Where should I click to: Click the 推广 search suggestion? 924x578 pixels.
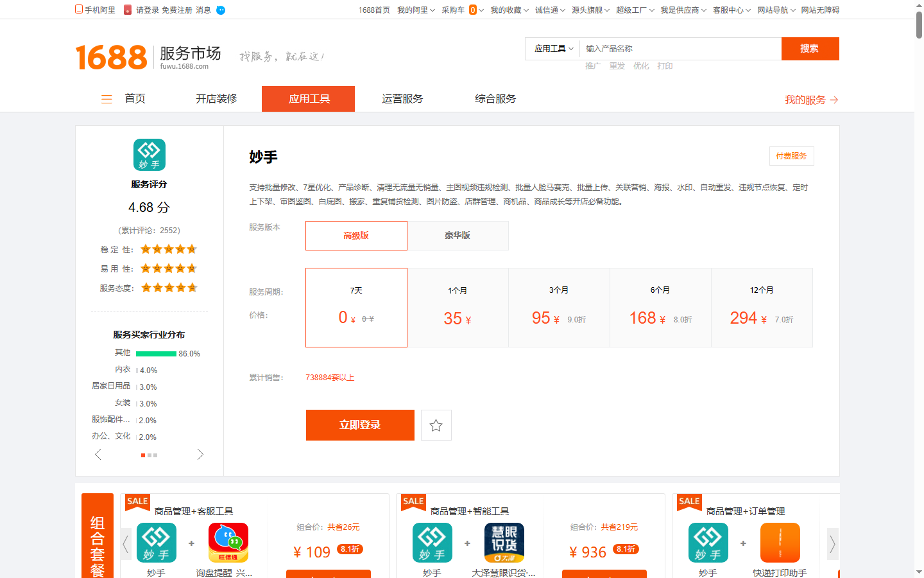593,66
